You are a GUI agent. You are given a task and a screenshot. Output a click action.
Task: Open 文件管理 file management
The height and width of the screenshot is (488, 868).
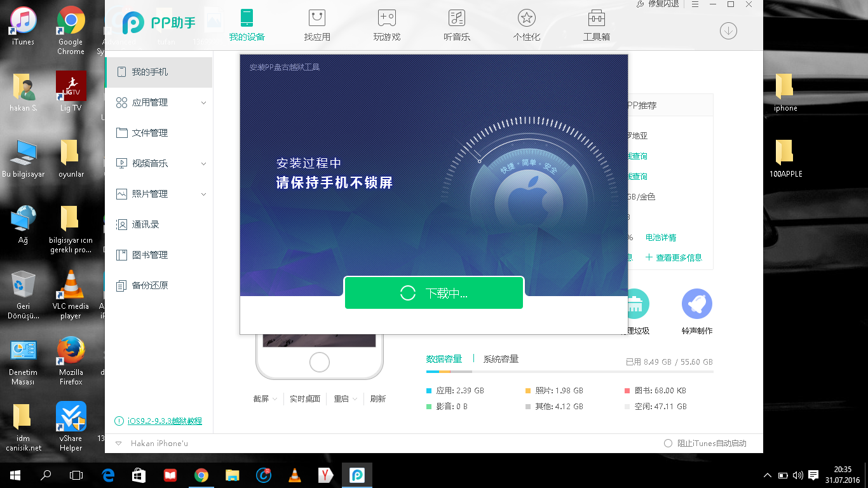(x=159, y=133)
